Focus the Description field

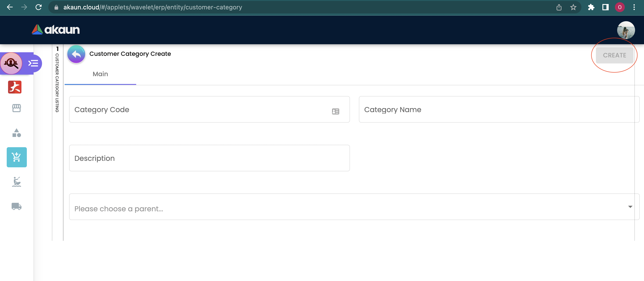point(209,158)
